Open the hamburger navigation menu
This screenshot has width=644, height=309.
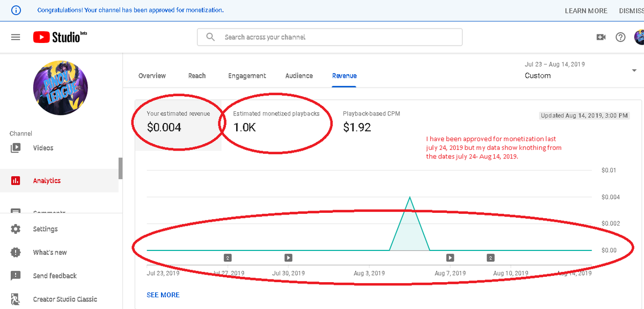point(16,37)
